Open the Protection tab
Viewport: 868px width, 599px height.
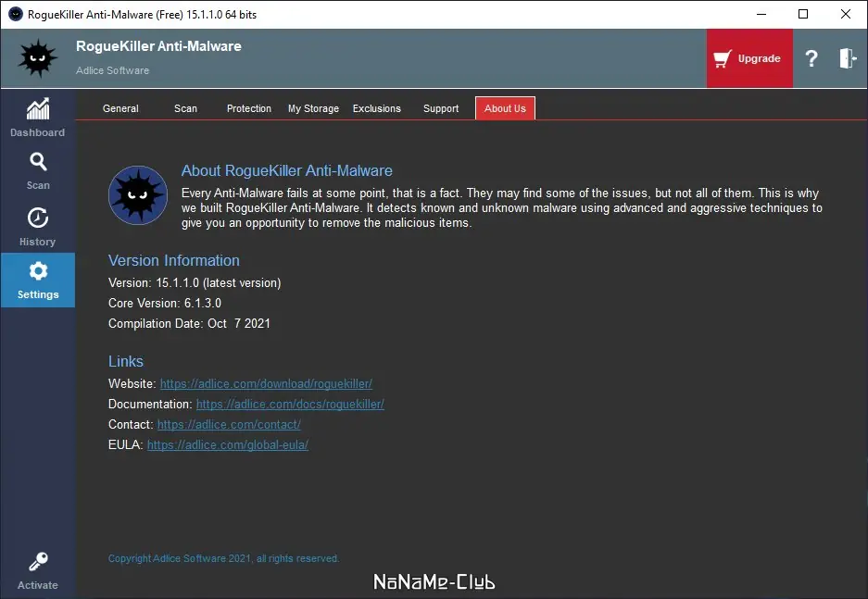[249, 108]
